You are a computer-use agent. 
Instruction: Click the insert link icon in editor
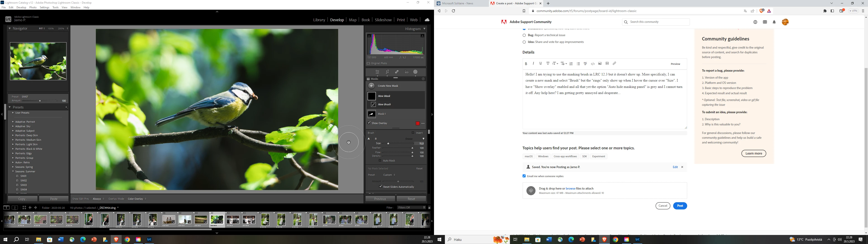click(614, 63)
